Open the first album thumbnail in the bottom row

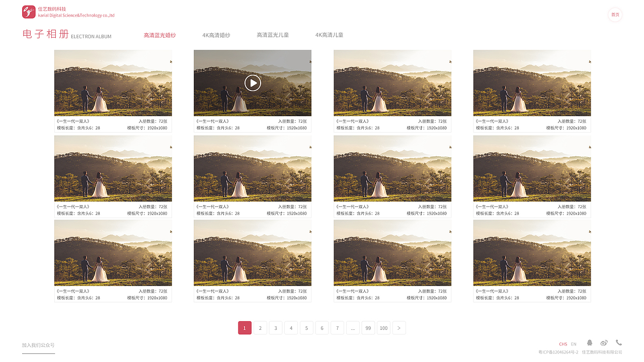click(113, 253)
